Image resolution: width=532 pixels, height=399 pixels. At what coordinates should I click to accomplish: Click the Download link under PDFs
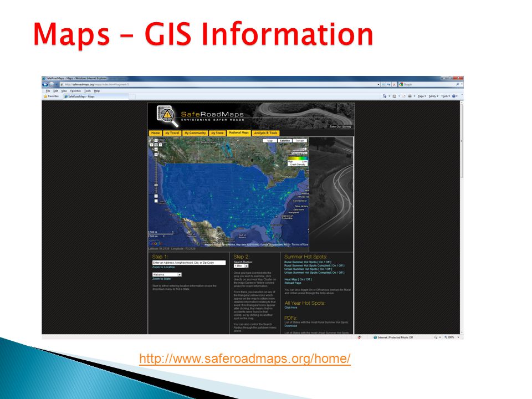(x=291, y=326)
